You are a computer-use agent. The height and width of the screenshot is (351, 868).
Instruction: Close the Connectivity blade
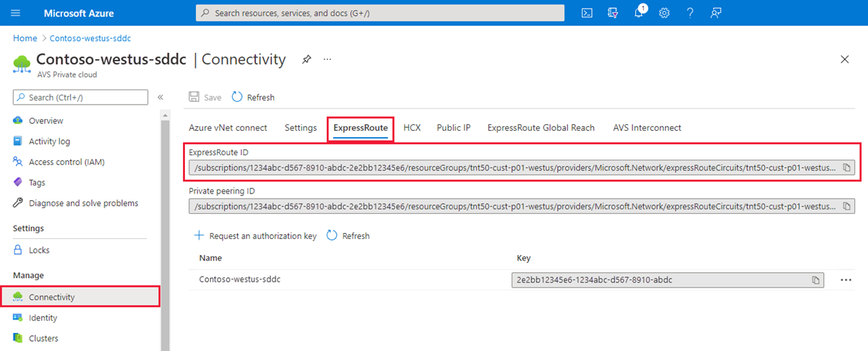pos(845,59)
